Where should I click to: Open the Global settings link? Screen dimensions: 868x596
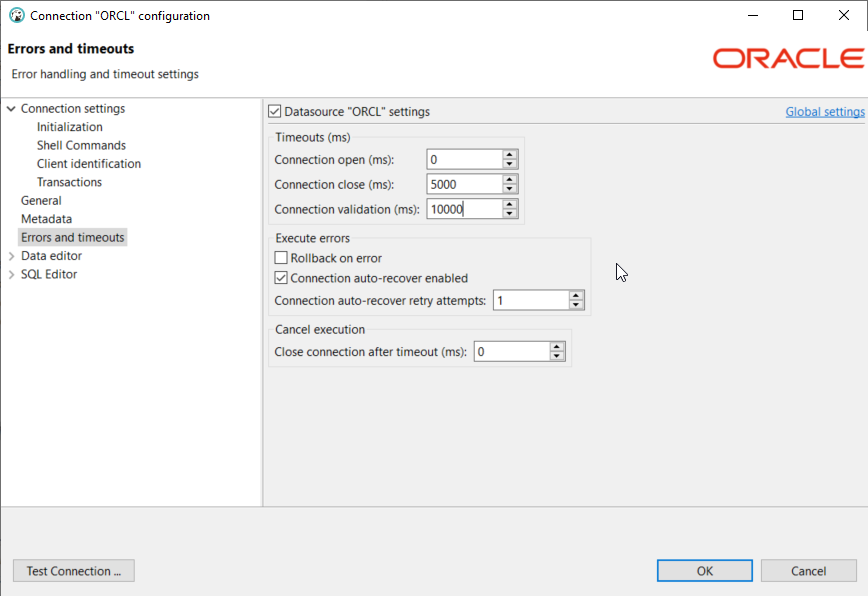pyautogui.click(x=824, y=111)
